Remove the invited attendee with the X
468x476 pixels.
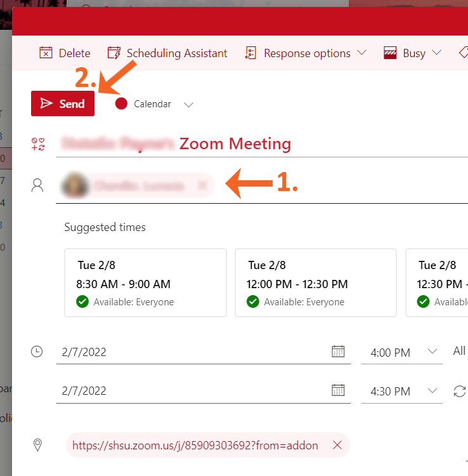tap(202, 185)
